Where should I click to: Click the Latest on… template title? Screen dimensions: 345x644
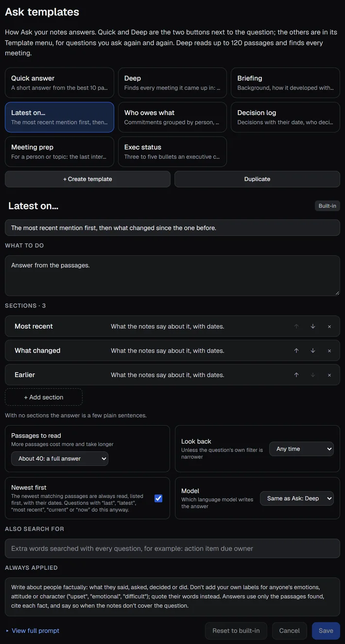pos(33,206)
